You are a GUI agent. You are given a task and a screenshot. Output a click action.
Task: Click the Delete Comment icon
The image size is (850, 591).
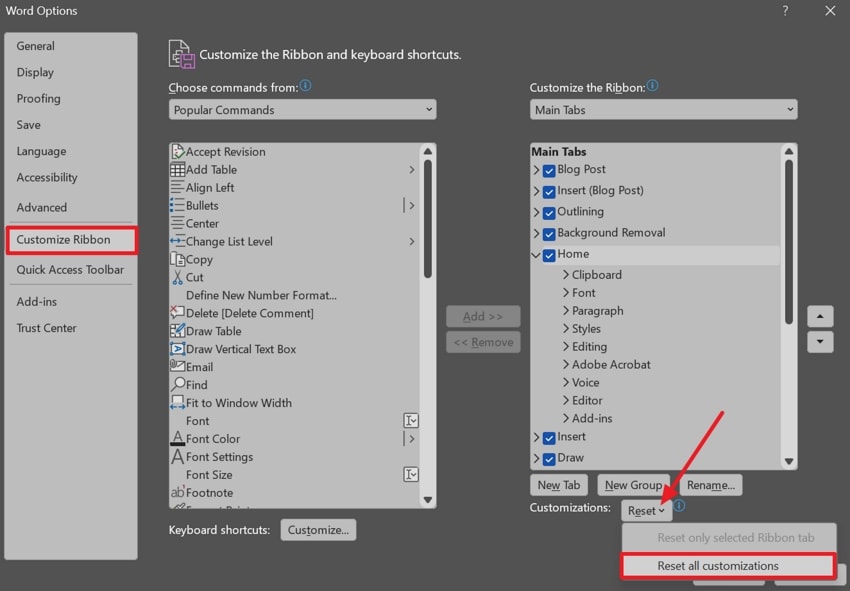pos(177,313)
